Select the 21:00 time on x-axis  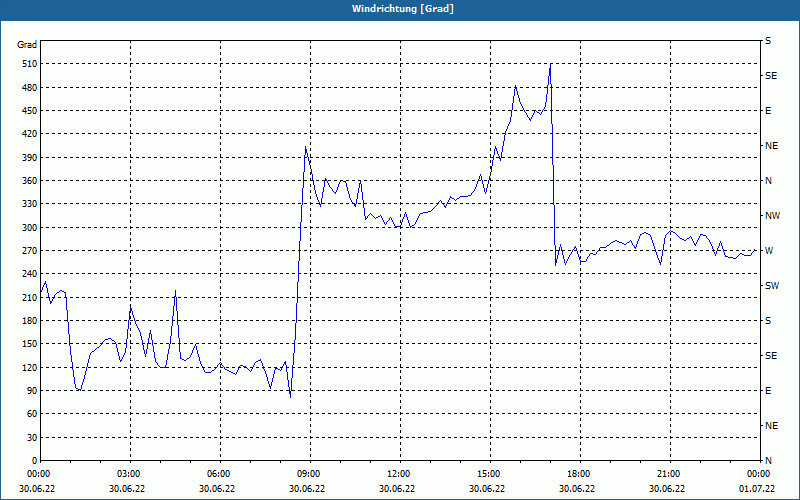tap(670, 474)
